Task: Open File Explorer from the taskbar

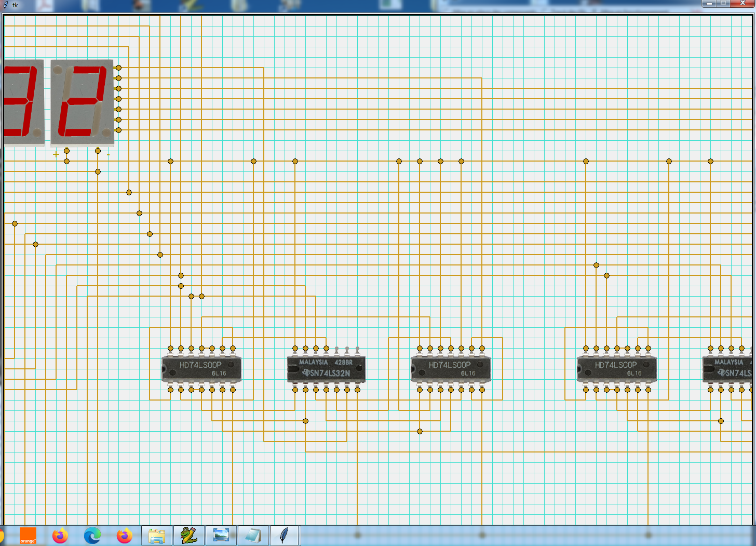Action: tap(156, 536)
